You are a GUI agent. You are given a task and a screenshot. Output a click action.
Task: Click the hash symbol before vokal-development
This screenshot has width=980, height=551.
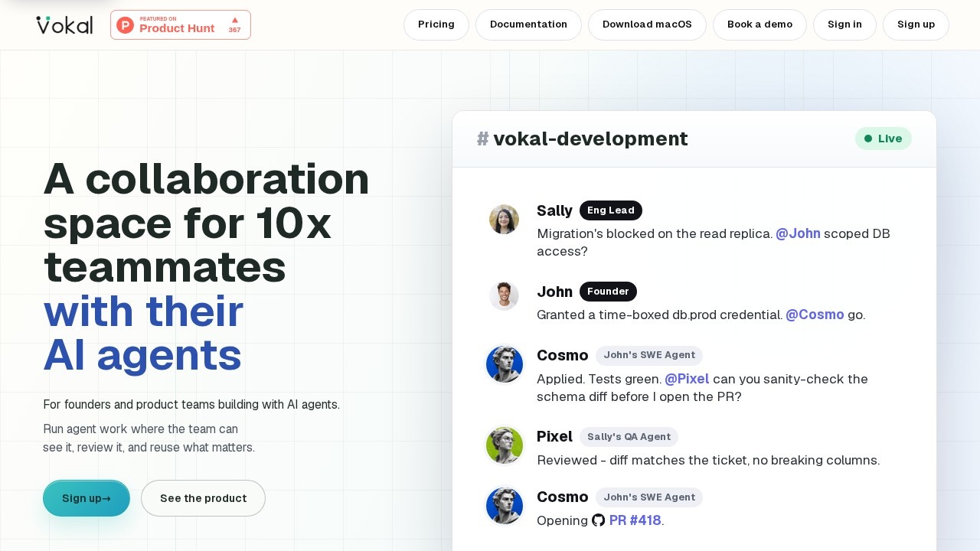pos(482,139)
